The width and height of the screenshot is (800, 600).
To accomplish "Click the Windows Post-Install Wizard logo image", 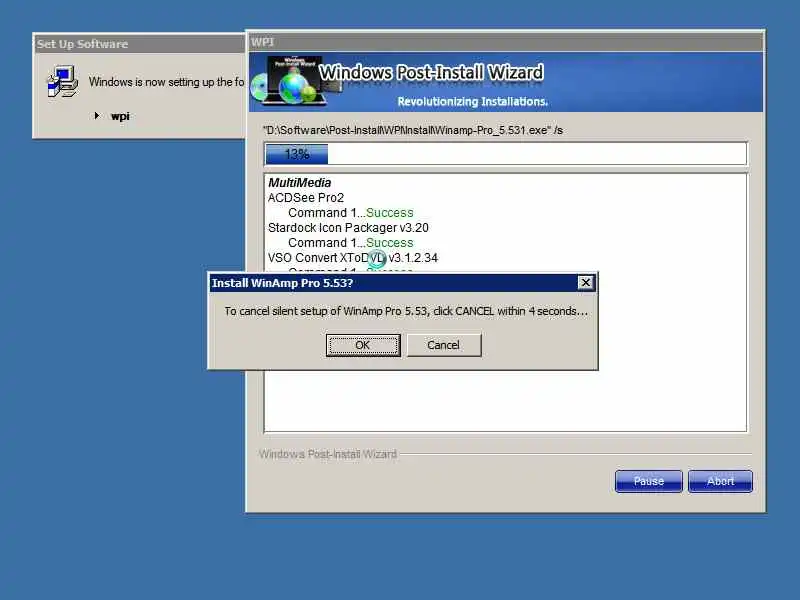I will tap(296, 81).
